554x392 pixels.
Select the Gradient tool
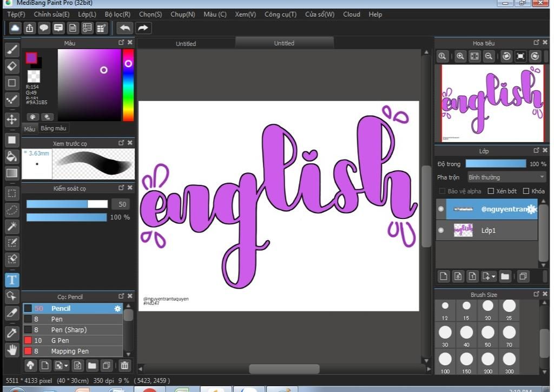click(x=12, y=173)
